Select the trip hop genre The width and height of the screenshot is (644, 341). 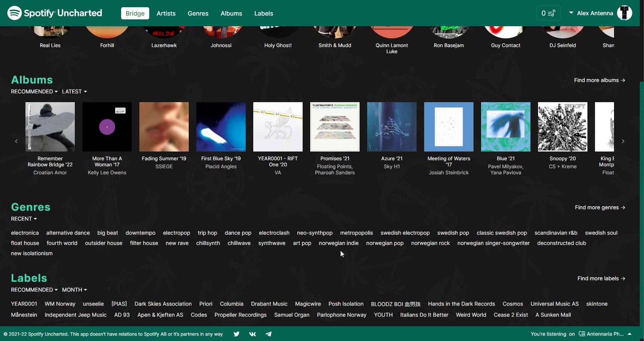point(207,233)
